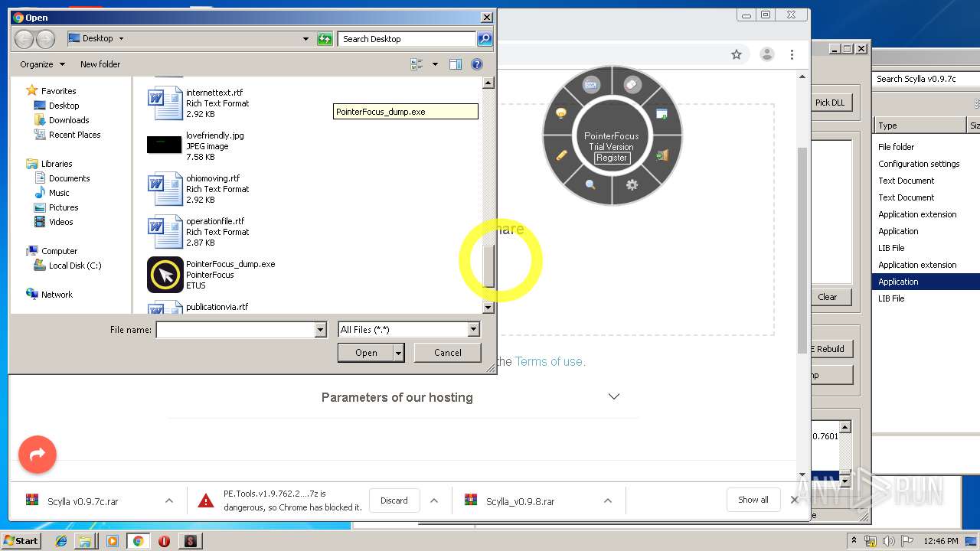Click New folder in Open dialog

(x=100, y=64)
